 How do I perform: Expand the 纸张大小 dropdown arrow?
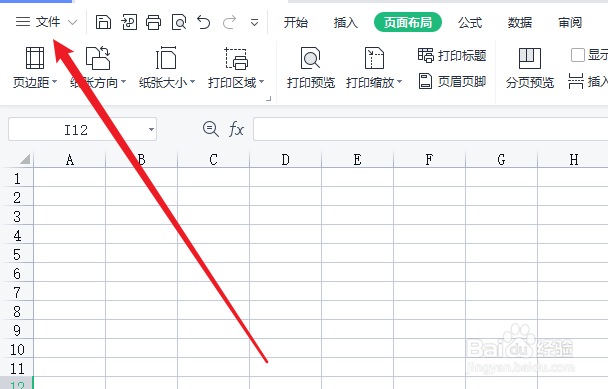pyautogui.click(x=192, y=82)
